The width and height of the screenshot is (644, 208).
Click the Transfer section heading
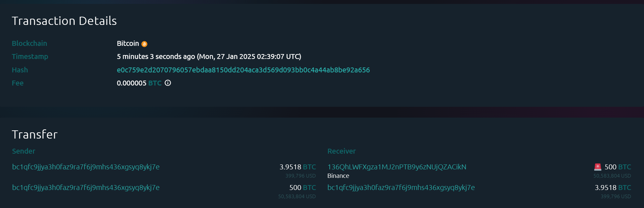tap(34, 134)
